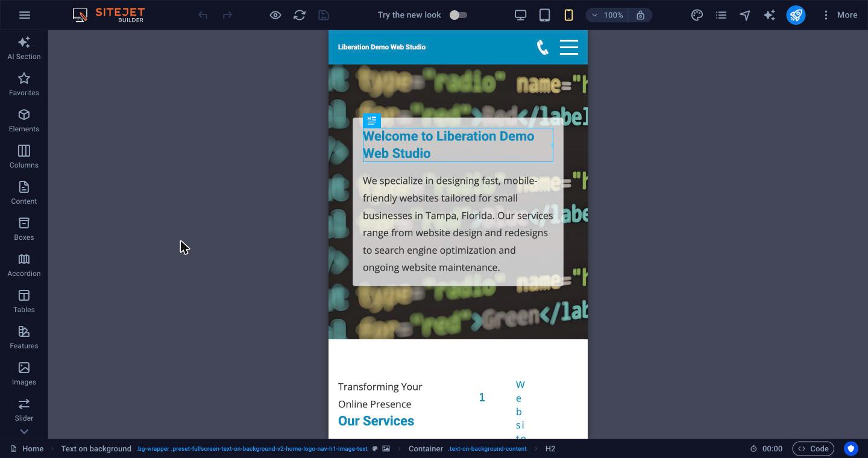Open the Slider panel
This screenshot has width=868, height=458.
click(24, 410)
